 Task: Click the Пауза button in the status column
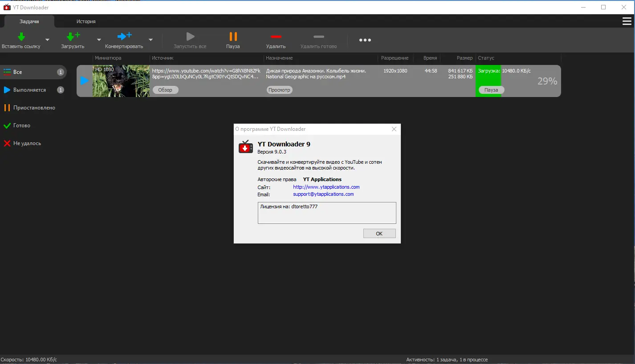coord(491,90)
